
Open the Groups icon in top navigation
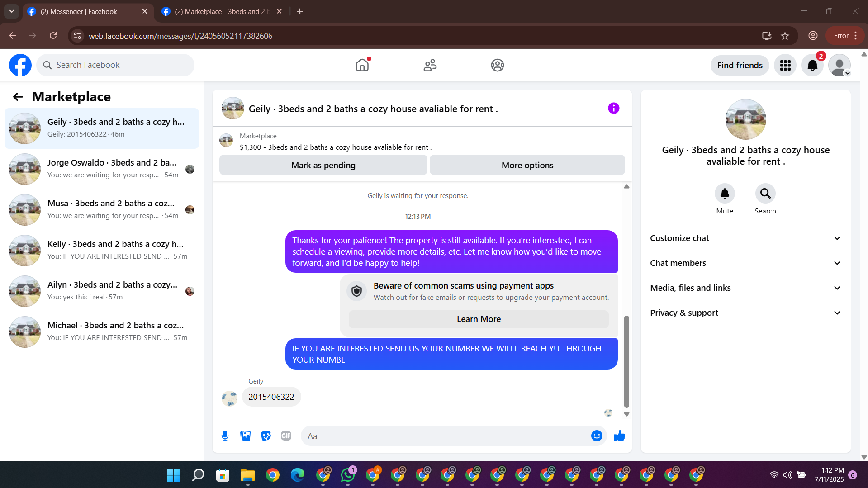click(498, 65)
